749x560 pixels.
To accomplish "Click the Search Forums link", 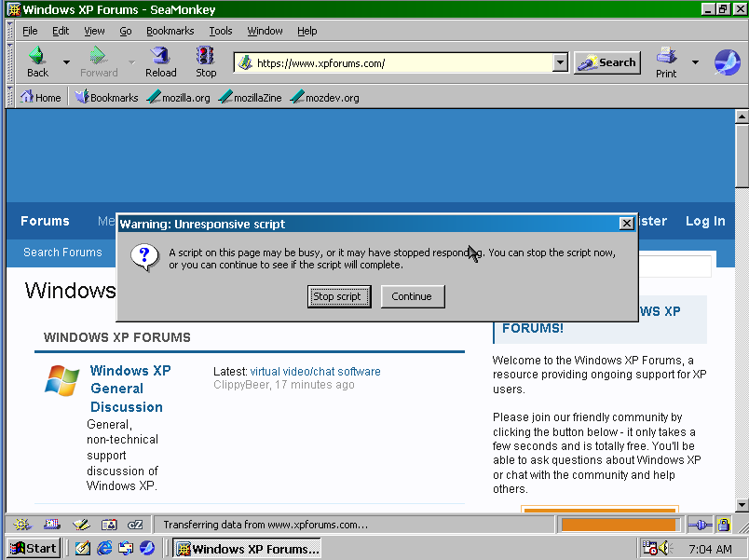I will click(62, 253).
